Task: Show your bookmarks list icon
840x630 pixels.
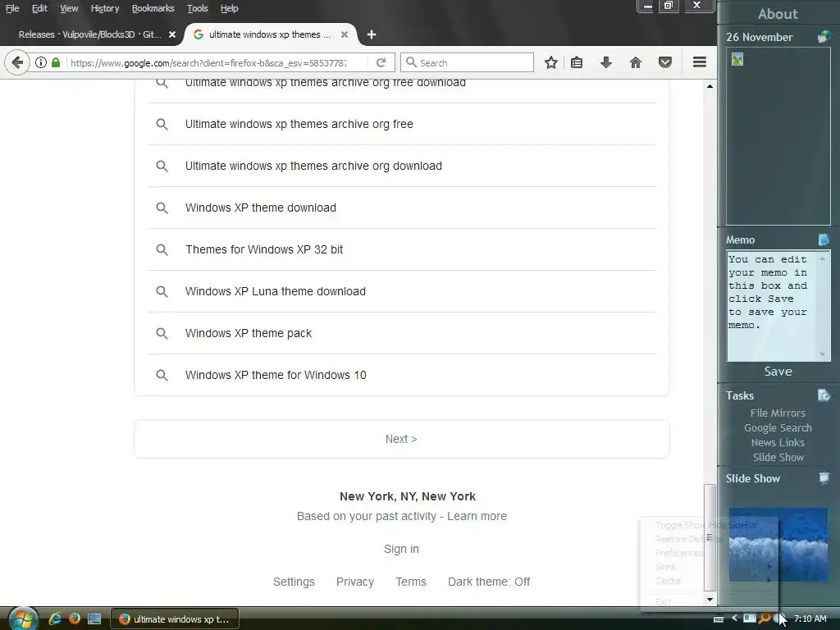Action: click(x=577, y=62)
